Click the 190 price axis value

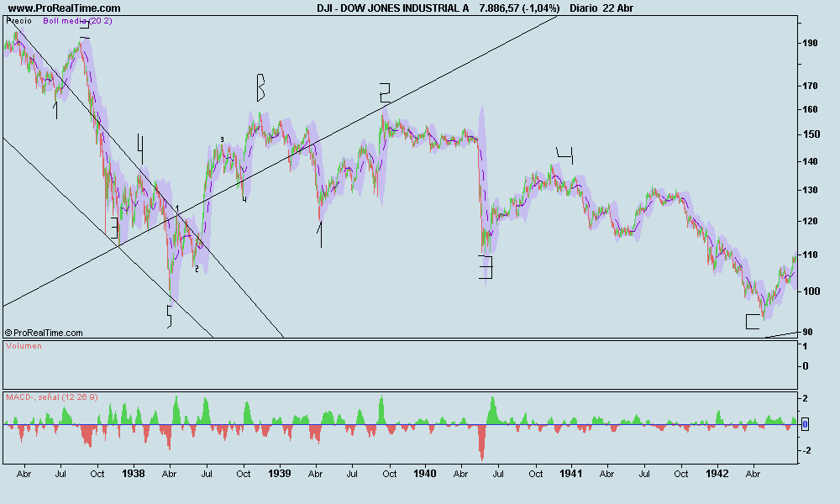click(x=810, y=44)
